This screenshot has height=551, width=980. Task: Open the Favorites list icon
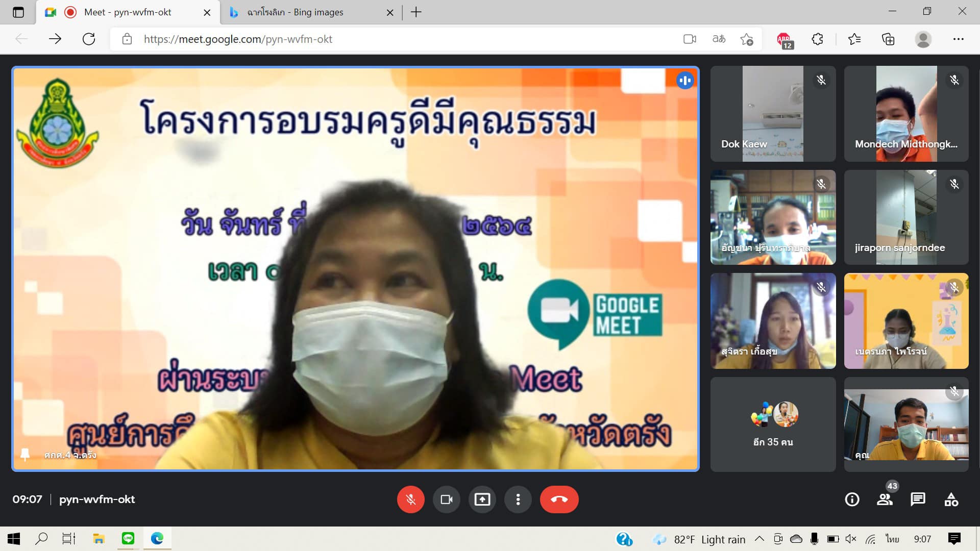tap(854, 39)
